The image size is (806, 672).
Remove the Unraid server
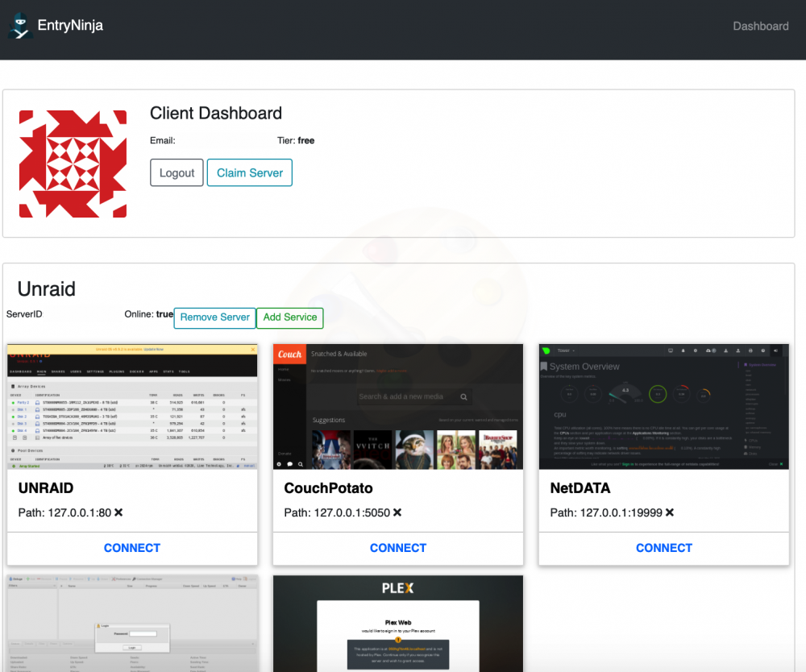(x=215, y=317)
